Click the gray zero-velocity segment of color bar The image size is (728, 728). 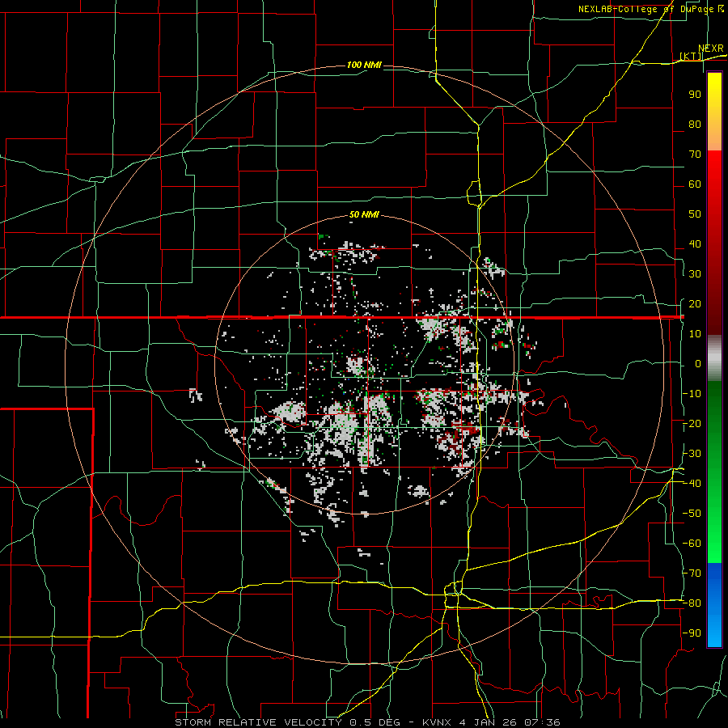(714, 358)
